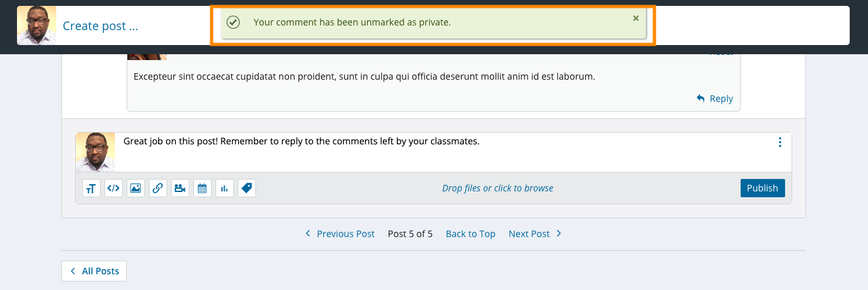Select the video camera icon in the toolbar

[180, 188]
